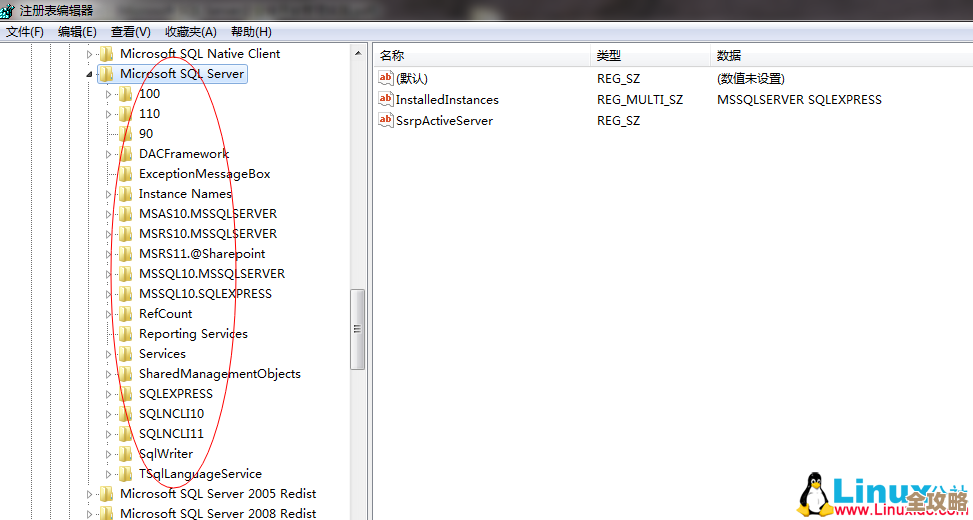Select the Reporting Services key
Viewport: 973px width, 520px height.
pyautogui.click(x=192, y=334)
